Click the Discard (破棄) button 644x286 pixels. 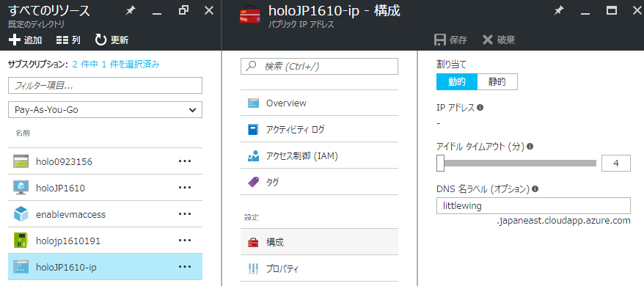[499, 40]
